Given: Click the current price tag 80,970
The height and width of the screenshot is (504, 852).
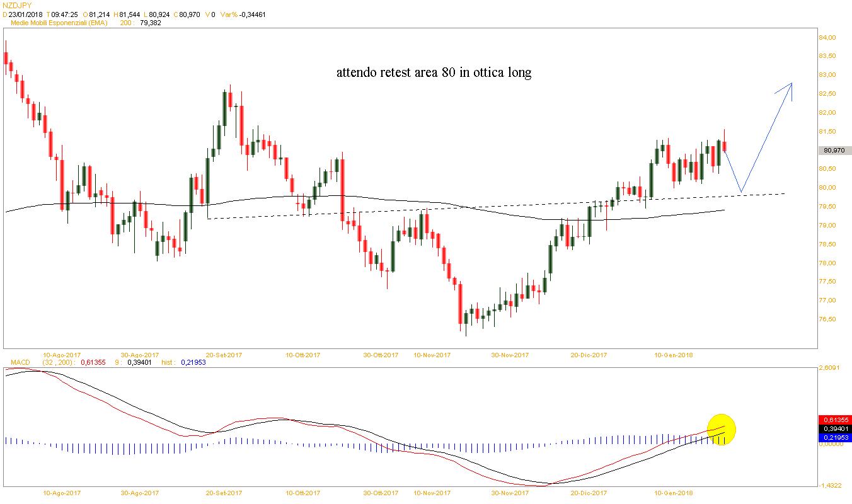Looking at the screenshot, I should (834, 151).
